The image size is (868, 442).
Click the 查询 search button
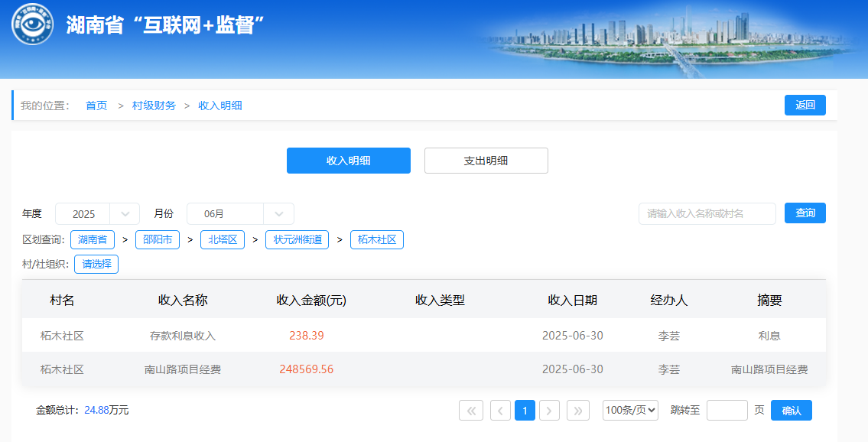click(x=805, y=213)
